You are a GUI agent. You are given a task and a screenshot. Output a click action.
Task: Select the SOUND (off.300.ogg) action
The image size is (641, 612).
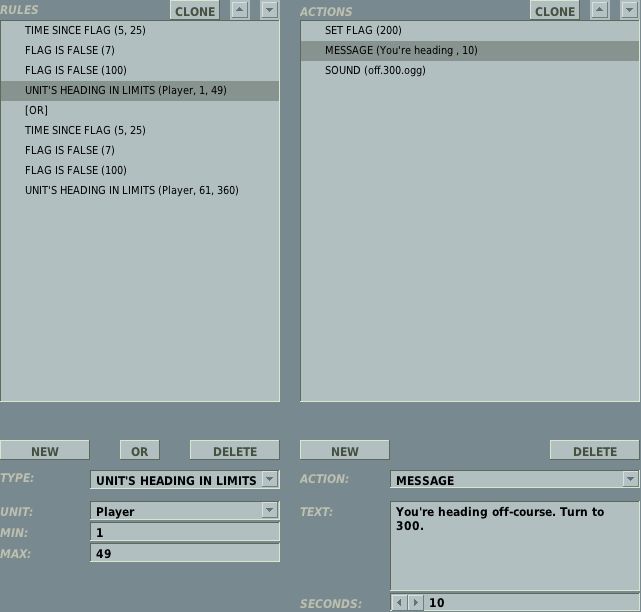point(470,70)
